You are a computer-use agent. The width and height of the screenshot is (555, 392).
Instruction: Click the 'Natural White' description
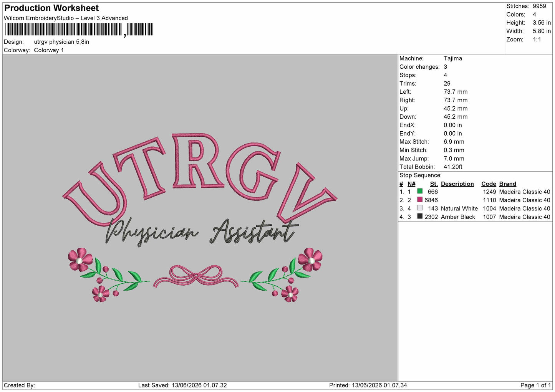coord(459,208)
